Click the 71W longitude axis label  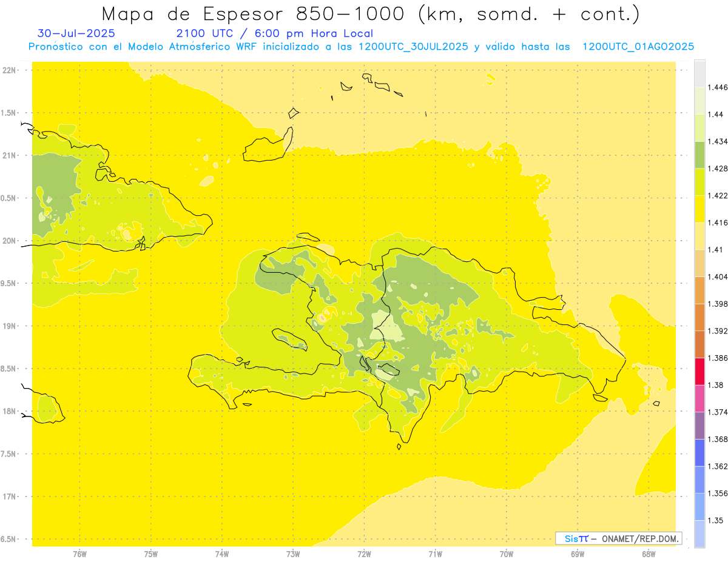click(x=435, y=554)
